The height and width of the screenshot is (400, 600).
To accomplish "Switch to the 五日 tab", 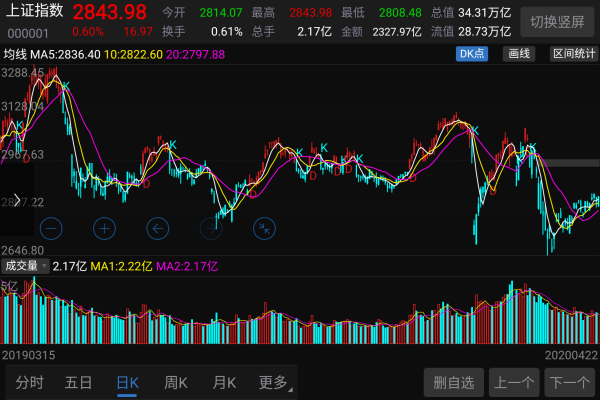I will coord(78,382).
